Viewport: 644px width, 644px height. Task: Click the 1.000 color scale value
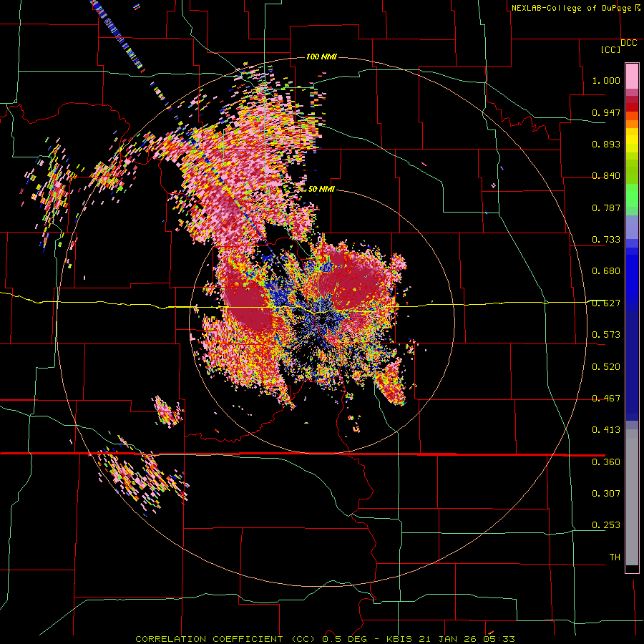(x=606, y=80)
